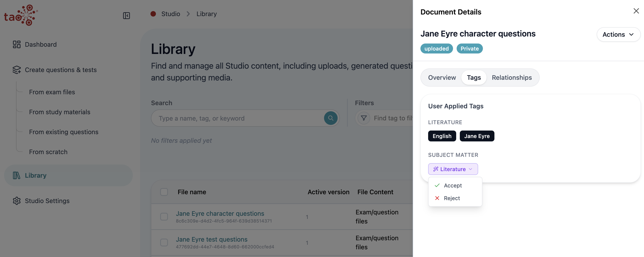Open From scratch in sidebar
The image size is (644, 257).
click(x=48, y=152)
